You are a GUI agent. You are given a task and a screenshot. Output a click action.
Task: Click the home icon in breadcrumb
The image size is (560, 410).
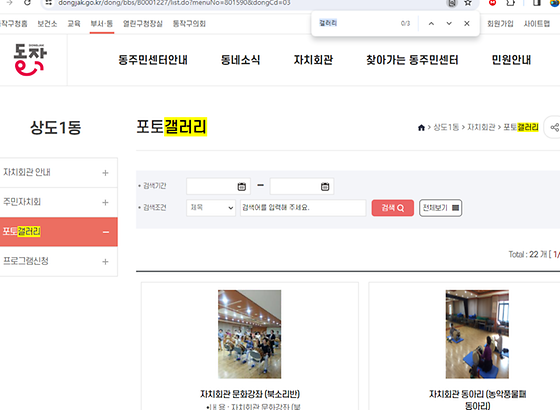pos(421,128)
